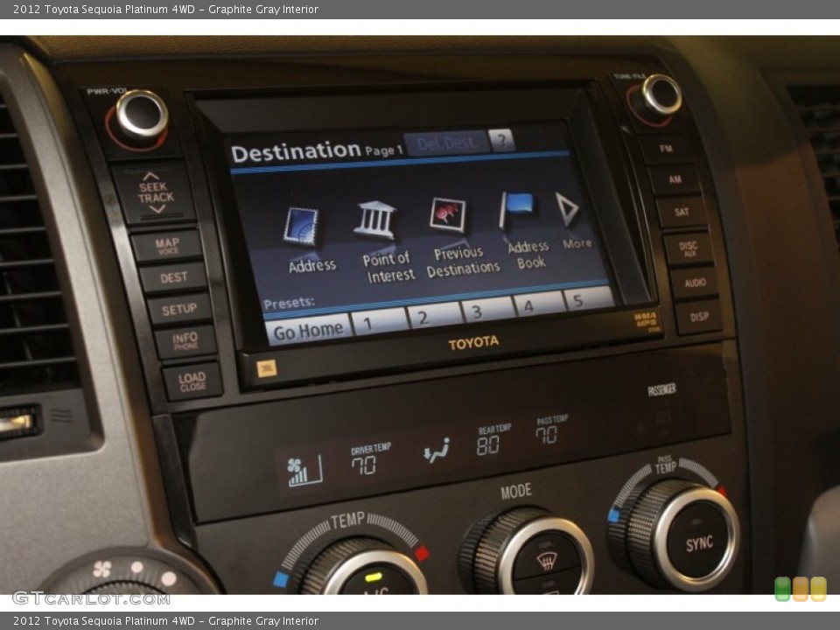Tap the question mark help button
Viewport: 840px width, 630px height.
click(501, 140)
